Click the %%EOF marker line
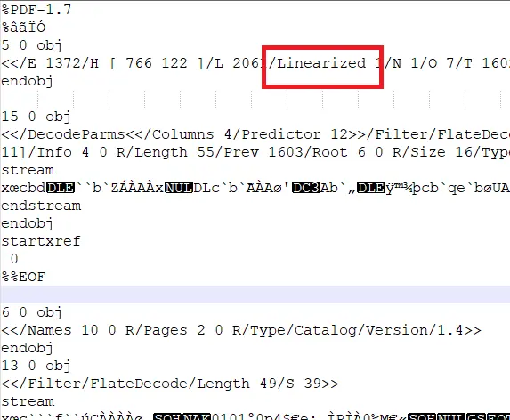The image size is (510, 420). pyautogui.click(x=23, y=277)
